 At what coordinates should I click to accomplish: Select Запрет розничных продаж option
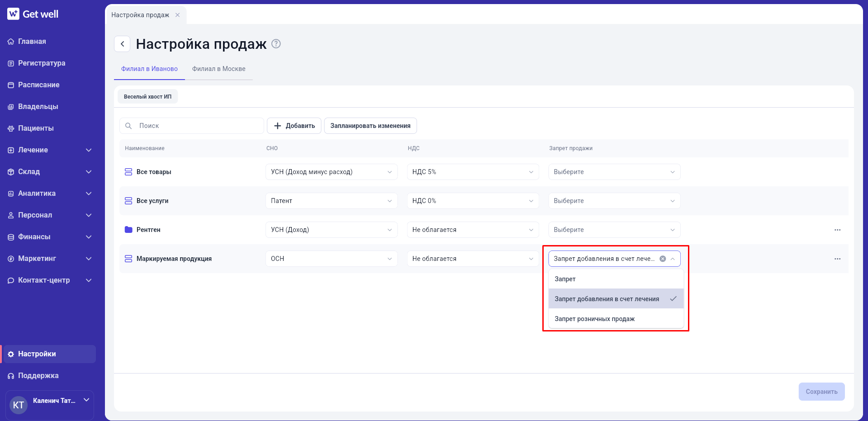pyautogui.click(x=616, y=319)
